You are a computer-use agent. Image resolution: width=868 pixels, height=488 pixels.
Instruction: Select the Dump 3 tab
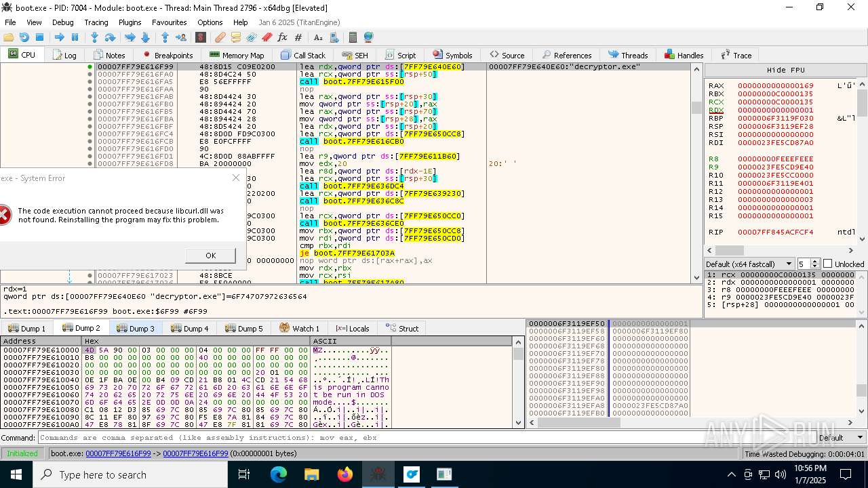point(135,328)
